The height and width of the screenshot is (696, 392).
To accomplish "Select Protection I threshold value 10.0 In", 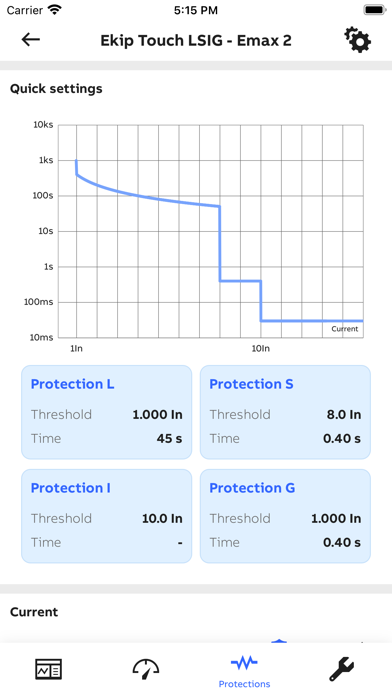I will [162, 518].
